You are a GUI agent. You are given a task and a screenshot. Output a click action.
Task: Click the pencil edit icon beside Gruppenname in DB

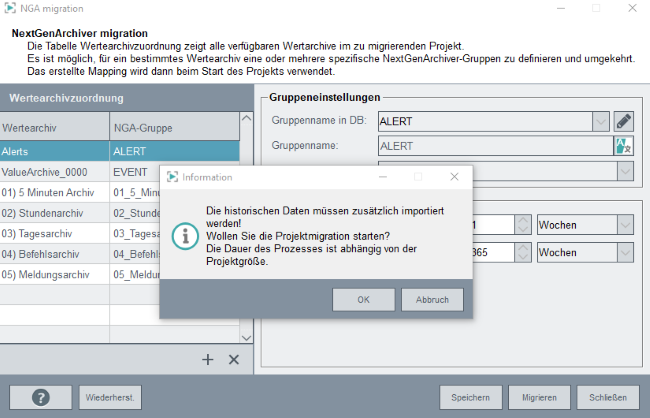click(623, 121)
